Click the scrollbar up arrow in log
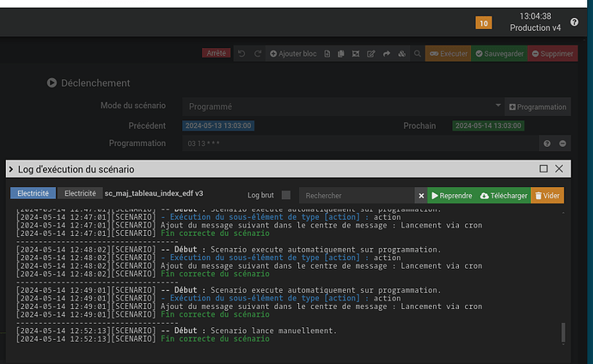Viewport: 593px width, 364px height. click(564, 213)
